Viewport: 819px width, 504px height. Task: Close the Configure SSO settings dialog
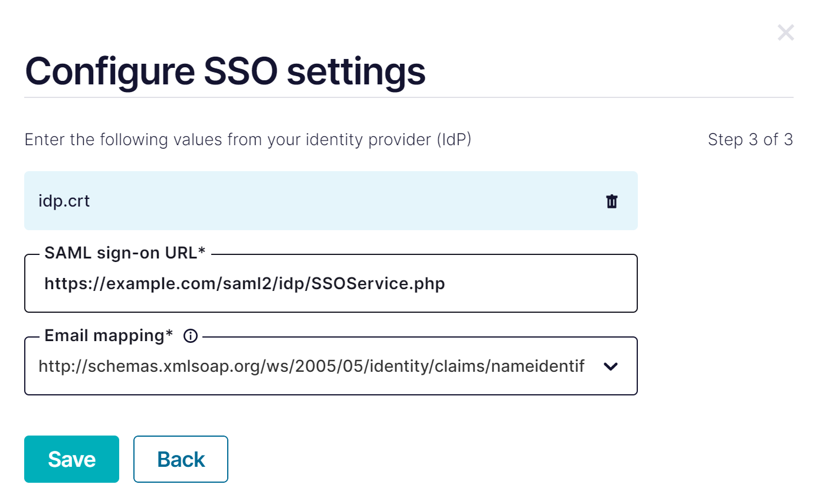coord(785,32)
